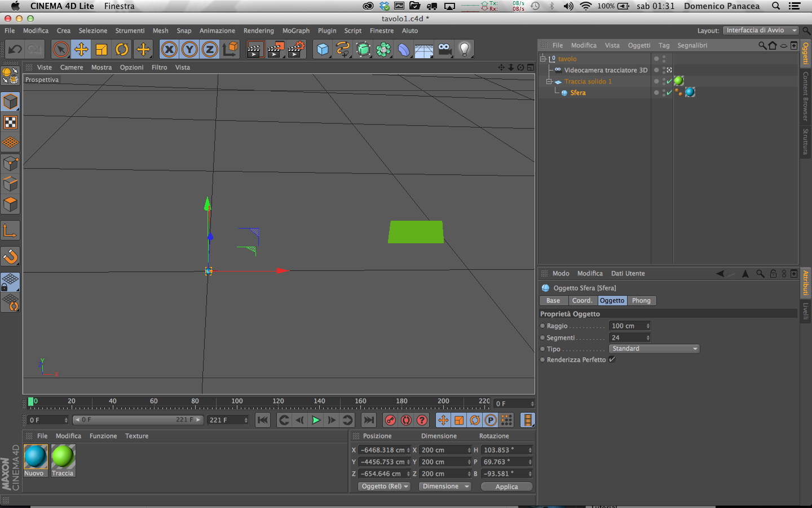
Task: Add a Cube primitive object
Action: (x=323, y=50)
